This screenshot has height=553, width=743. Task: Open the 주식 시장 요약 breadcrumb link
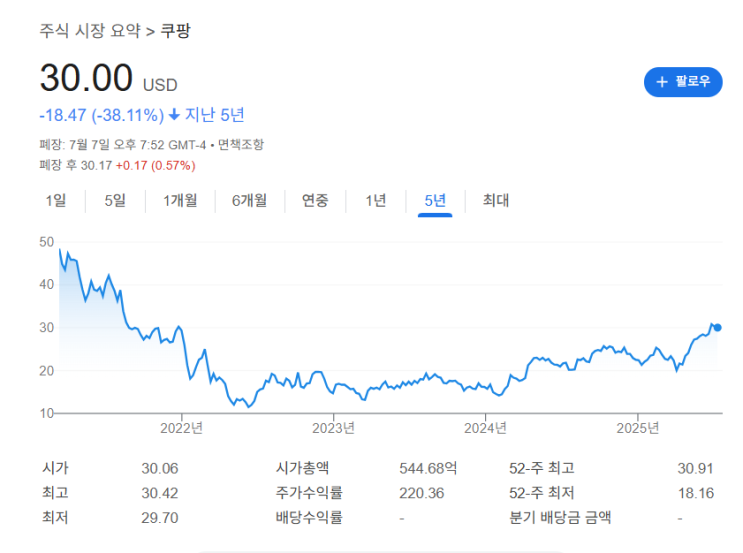tap(90, 30)
